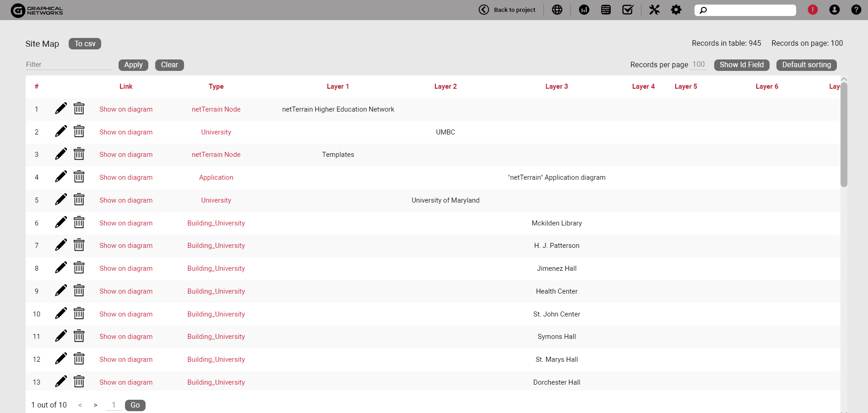Click the Graphical Networks logo
This screenshot has height=413, width=868.
37,10
